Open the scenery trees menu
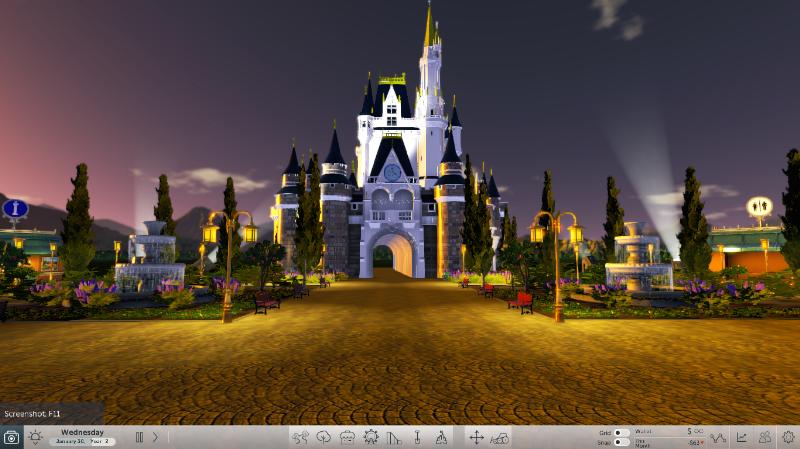800x449 pixels. coord(323,437)
